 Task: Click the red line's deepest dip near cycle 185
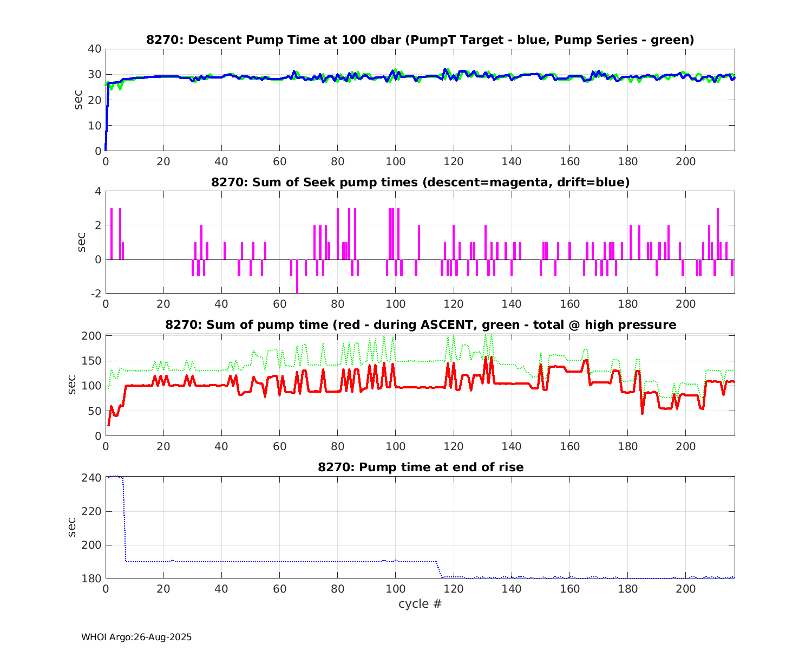(643, 413)
